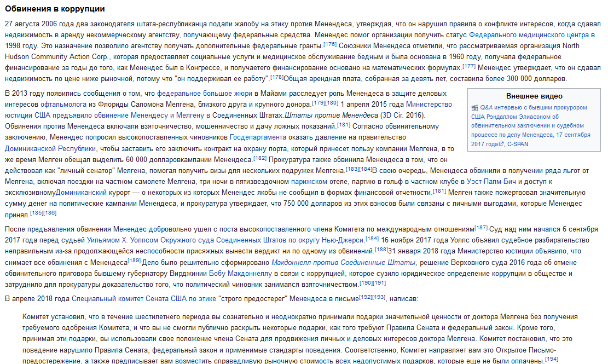The image size is (608, 364).
Task: Jump to footnote [192]
Action: [x=365, y=297]
